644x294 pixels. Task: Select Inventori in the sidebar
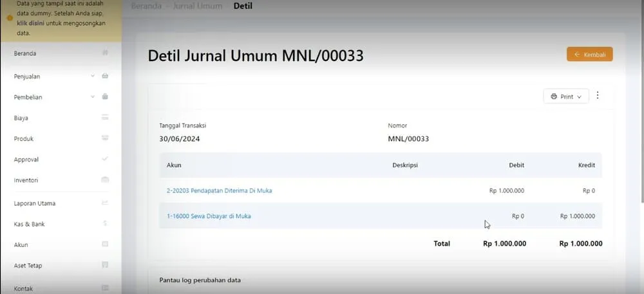tap(26, 180)
